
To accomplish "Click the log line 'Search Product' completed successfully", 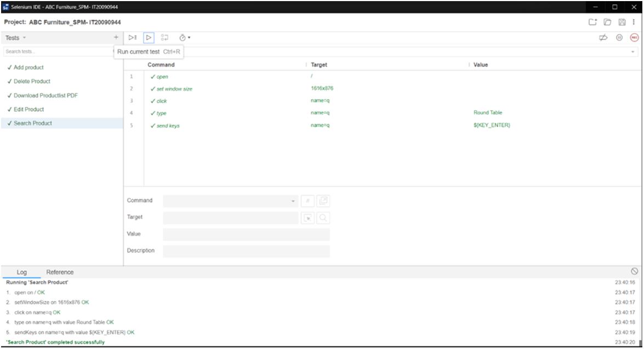I will coord(55,342).
